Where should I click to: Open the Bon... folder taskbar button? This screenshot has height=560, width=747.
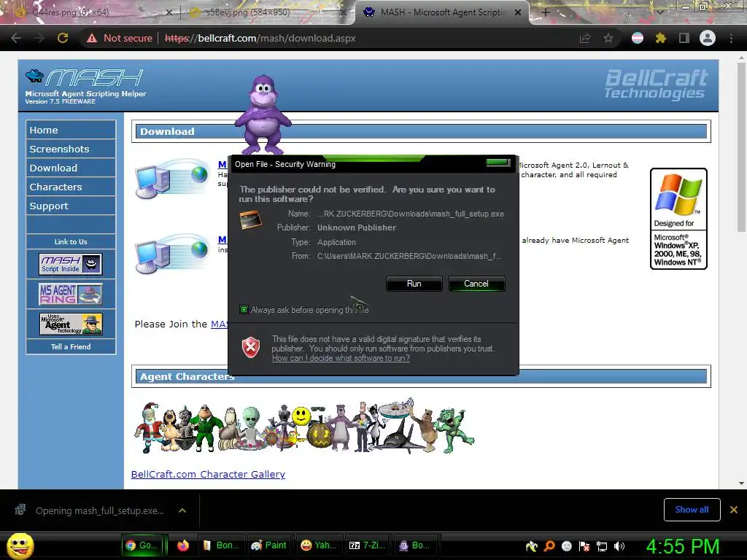click(x=221, y=545)
